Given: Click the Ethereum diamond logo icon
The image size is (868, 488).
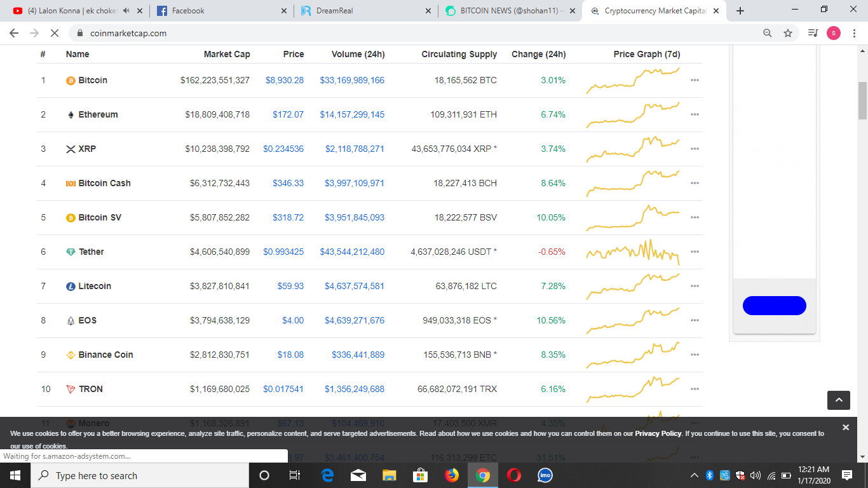Looking at the screenshot, I should (x=71, y=115).
